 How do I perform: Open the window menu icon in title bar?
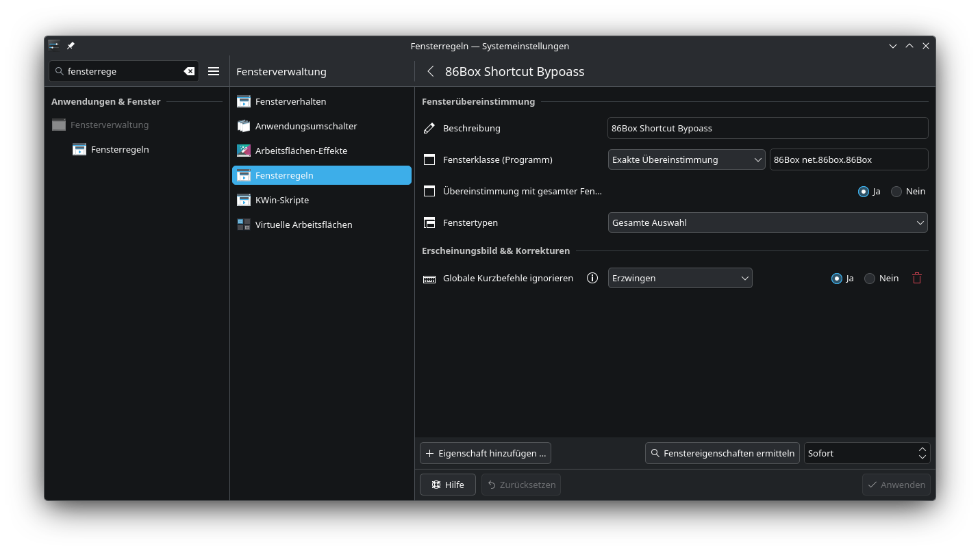pyautogui.click(x=54, y=46)
